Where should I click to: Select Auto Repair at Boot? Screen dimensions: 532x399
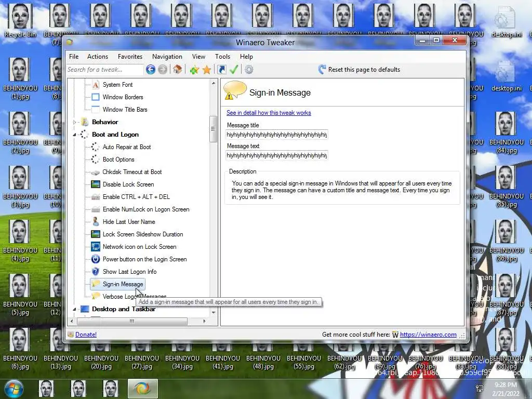click(x=127, y=147)
